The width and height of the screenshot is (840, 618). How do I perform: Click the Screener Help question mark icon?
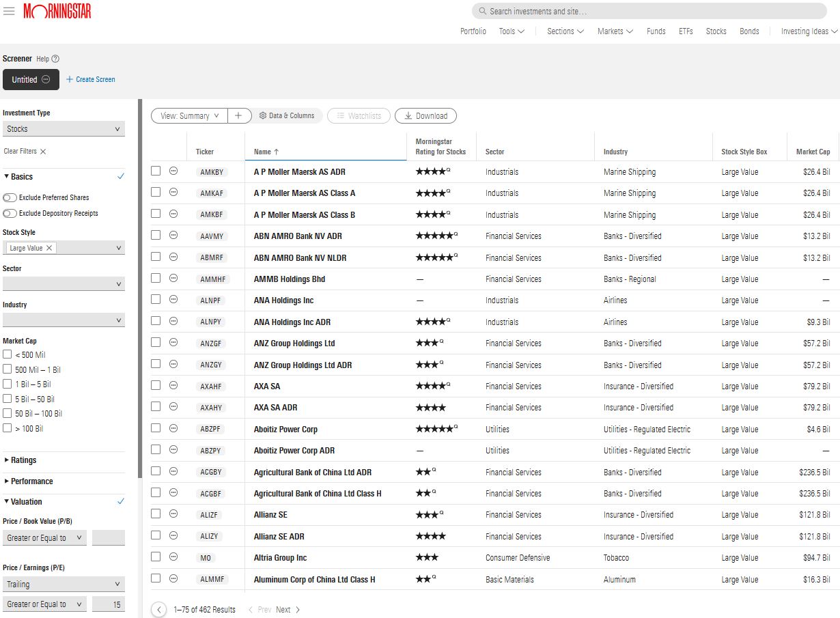click(55, 59)
